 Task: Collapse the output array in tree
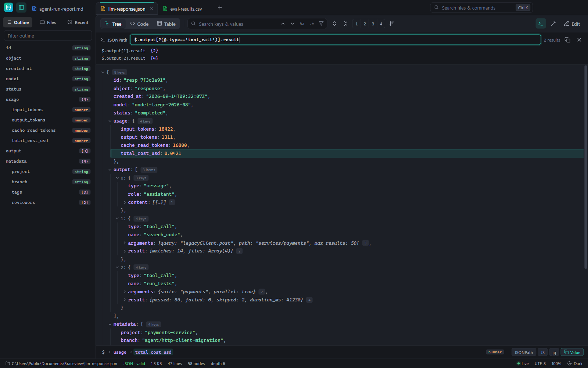point(110,170)
